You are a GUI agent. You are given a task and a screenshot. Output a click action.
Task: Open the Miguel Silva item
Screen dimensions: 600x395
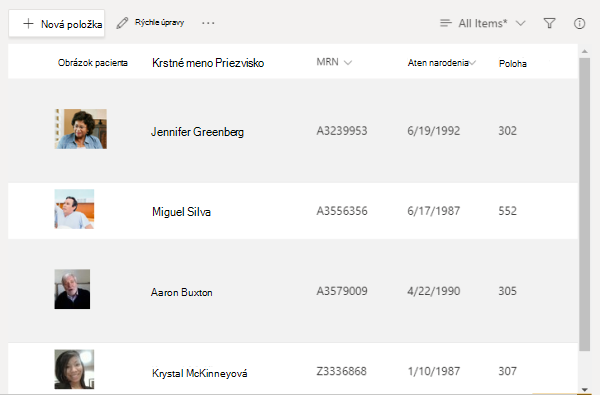click(x=181, y=212)
